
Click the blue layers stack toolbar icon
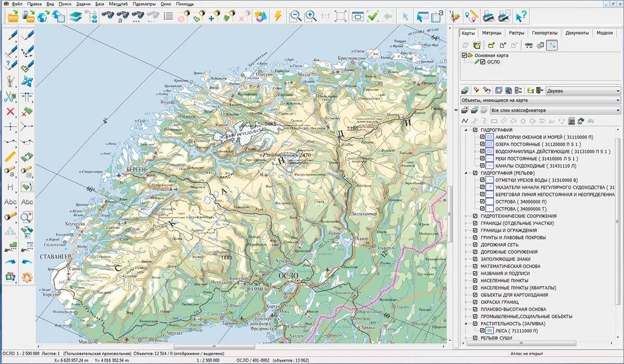75,16
